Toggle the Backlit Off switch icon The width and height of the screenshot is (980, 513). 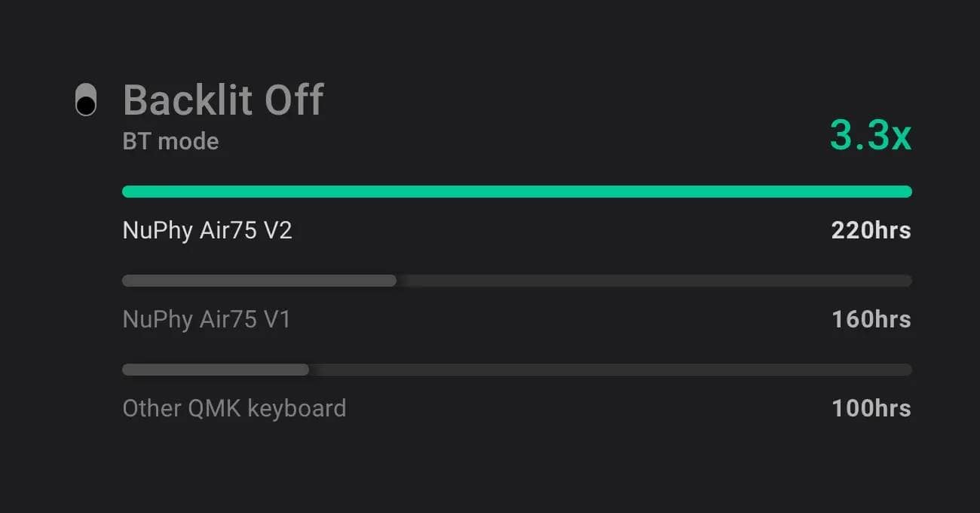[86, 100]
